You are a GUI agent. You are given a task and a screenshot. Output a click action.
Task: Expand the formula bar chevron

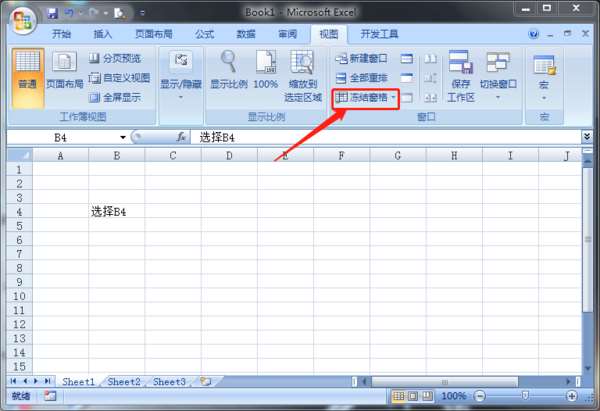point(587,137)
